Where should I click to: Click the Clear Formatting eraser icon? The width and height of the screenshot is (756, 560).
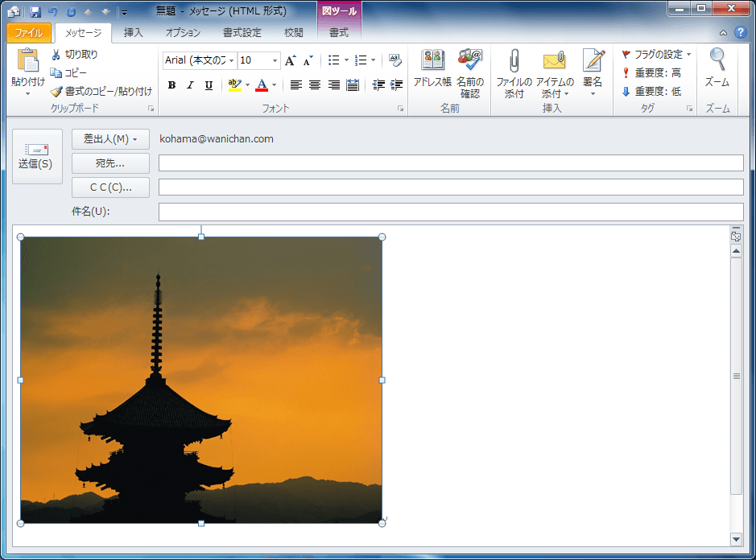[x=395, y=60]
